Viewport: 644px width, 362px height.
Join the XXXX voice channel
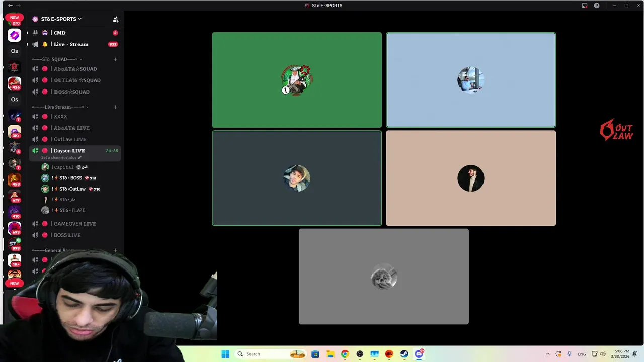(74, 117)
